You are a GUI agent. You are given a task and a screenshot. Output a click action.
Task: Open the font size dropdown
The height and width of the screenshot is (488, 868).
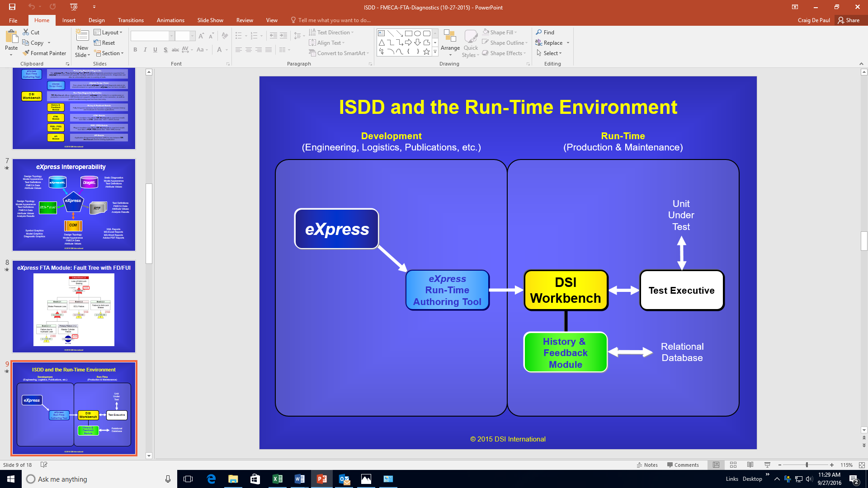click(x=192, y=36)
